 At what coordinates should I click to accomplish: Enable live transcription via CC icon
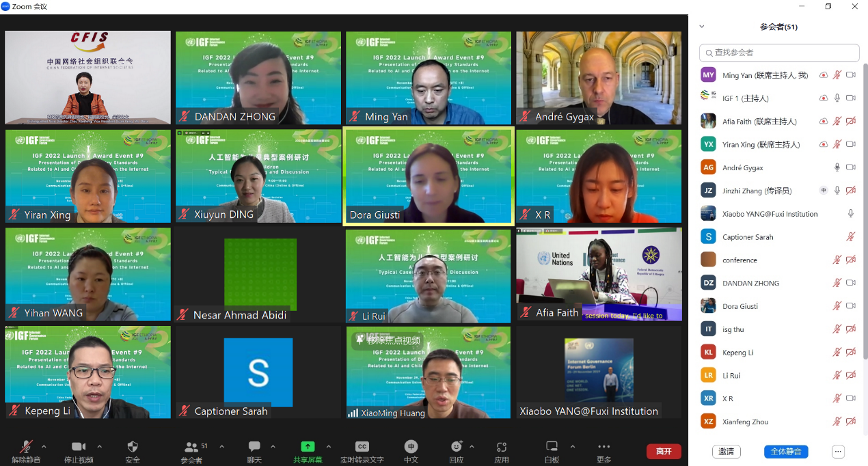pos(362,447)
